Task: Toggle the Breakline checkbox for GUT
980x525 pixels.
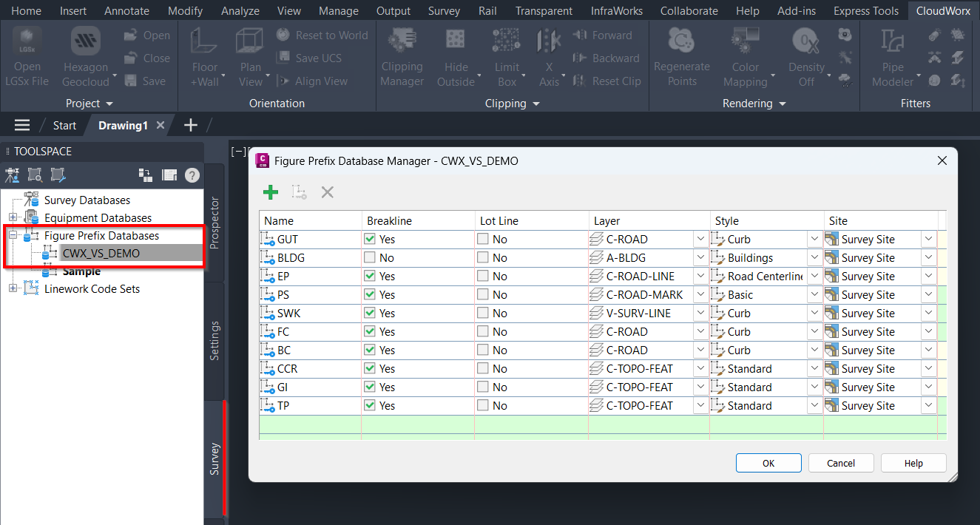Action: (370, 240)
